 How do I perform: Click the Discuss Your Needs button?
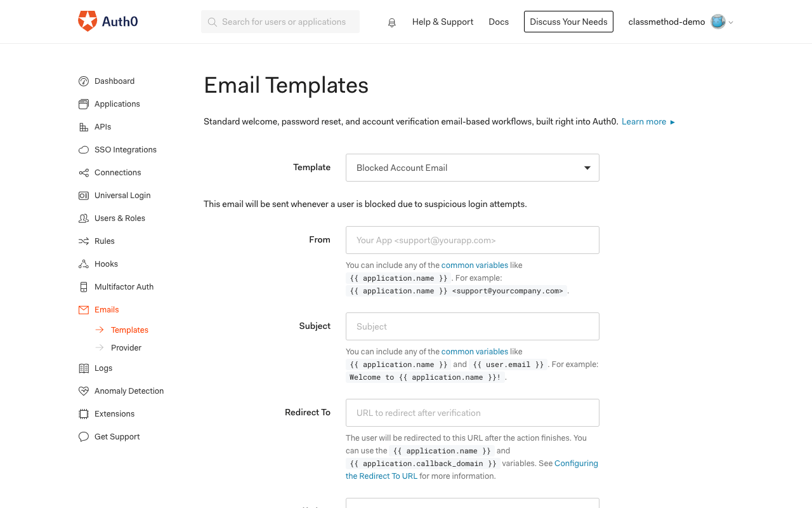[568, 22]
